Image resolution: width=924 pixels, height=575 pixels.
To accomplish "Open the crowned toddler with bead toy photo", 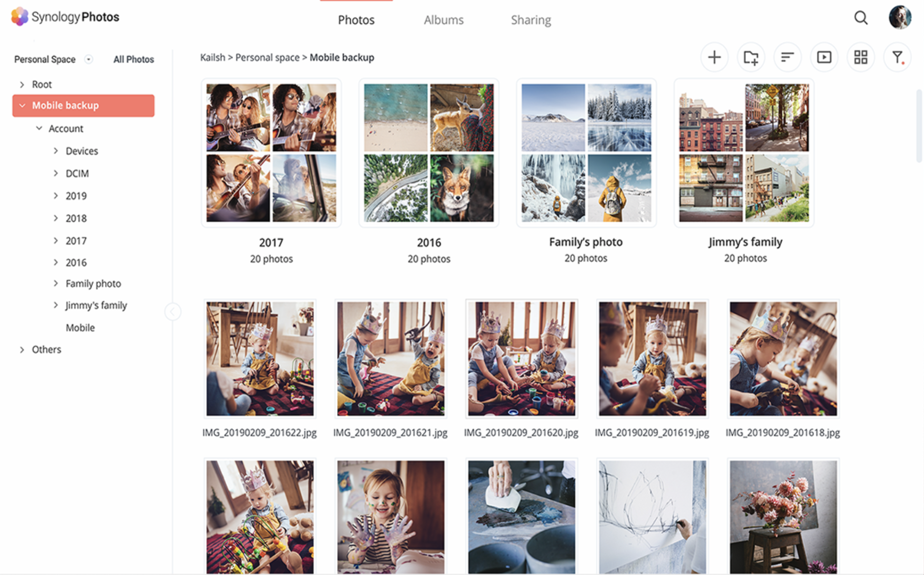I will click(260, 516).
